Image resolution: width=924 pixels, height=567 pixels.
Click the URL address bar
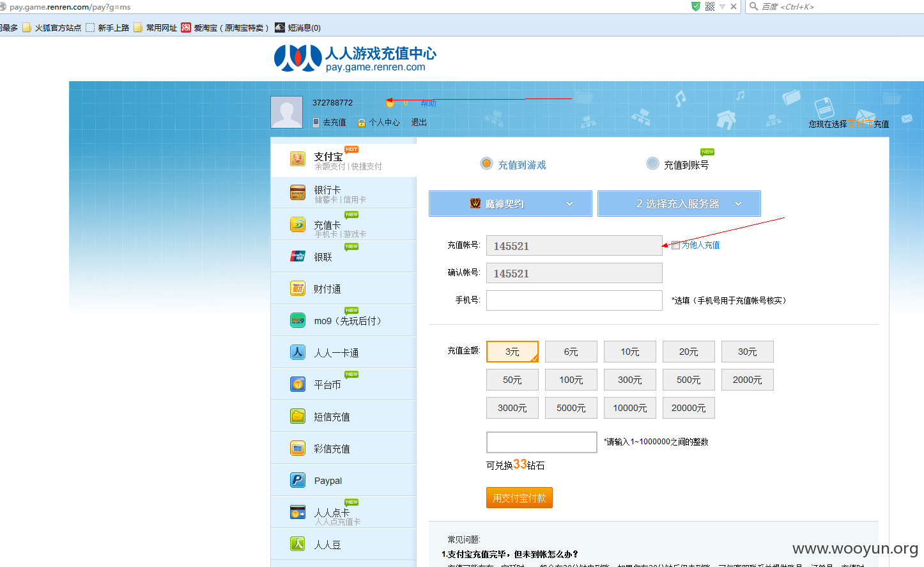pyautogui.click(x=345, y=6)
